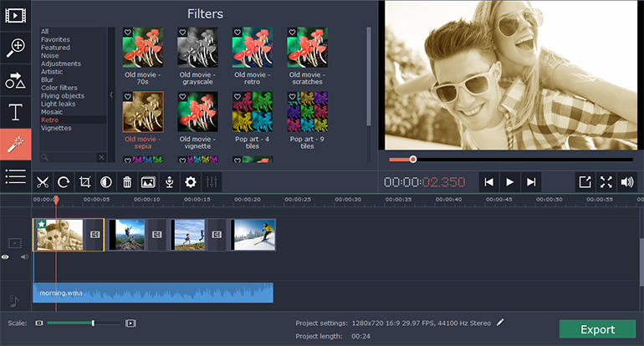Mute the video track speaker icon
This screenshot has height=346, width=644.
(x=24, y=257)
